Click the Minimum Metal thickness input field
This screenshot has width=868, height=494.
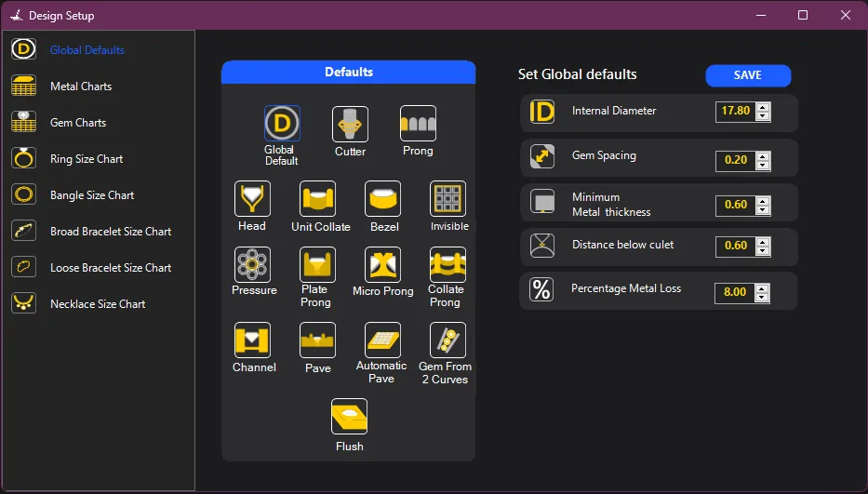(x=735, y=205)
